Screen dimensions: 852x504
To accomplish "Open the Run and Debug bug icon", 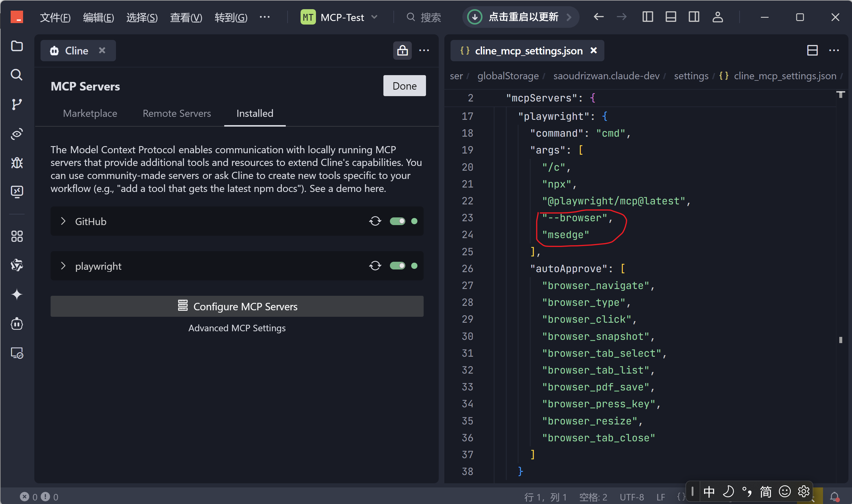I will coord(17,163).
